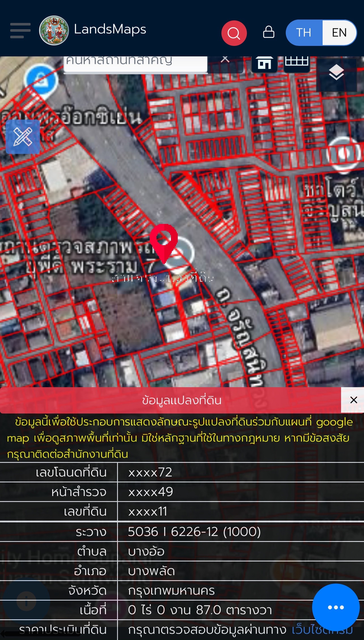
Task: Select the province value กรุงเทพมหานคร
Action: 171,591
